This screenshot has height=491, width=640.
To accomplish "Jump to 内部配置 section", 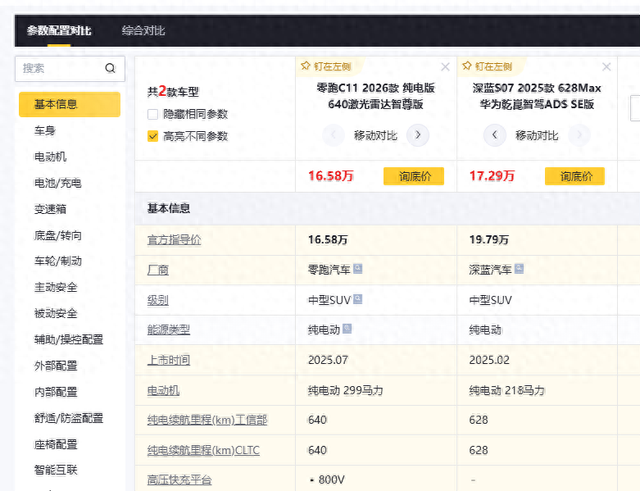I will 56,392.
